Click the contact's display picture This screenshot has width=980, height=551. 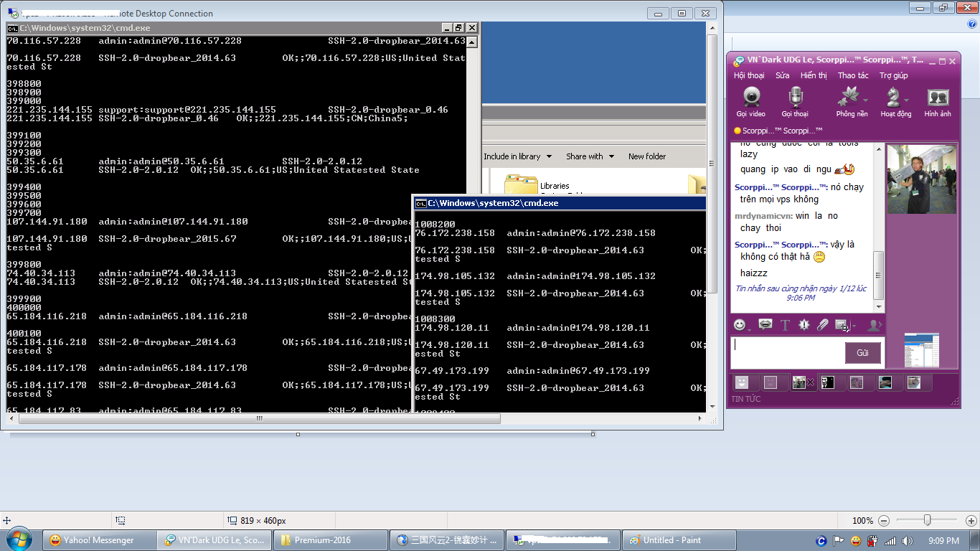click(921, 179)
